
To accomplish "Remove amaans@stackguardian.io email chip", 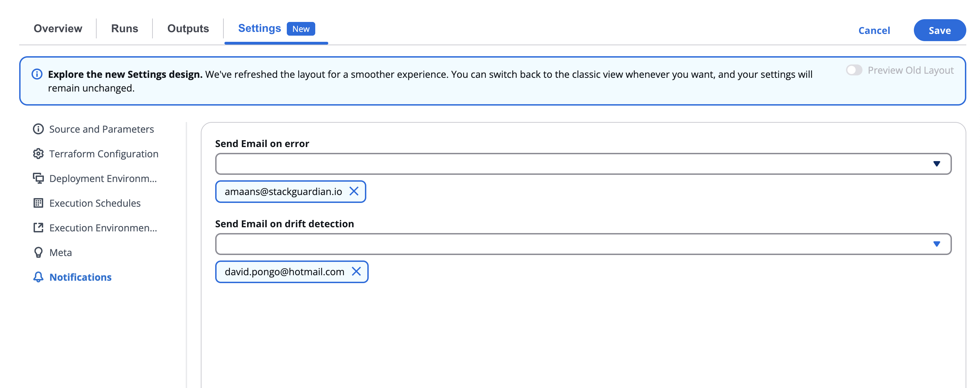I will coord(353,191).
